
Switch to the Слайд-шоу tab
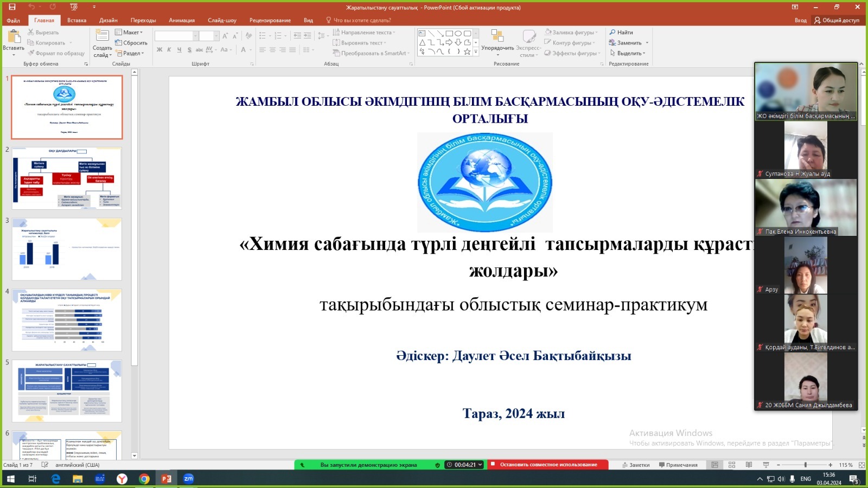[222, 20]
